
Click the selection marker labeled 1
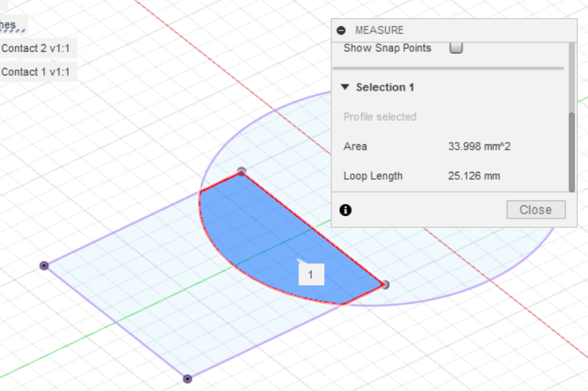(311, 274)
